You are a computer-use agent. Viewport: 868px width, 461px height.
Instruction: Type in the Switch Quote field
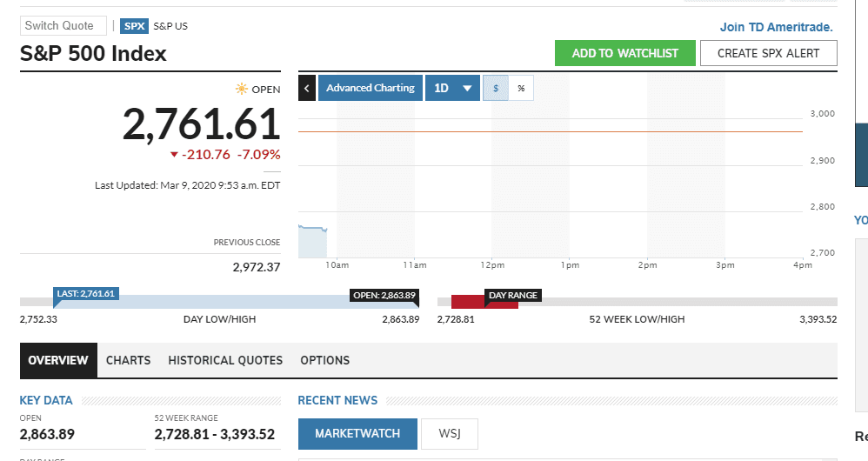pyautogui.click(x=63, y=26)
